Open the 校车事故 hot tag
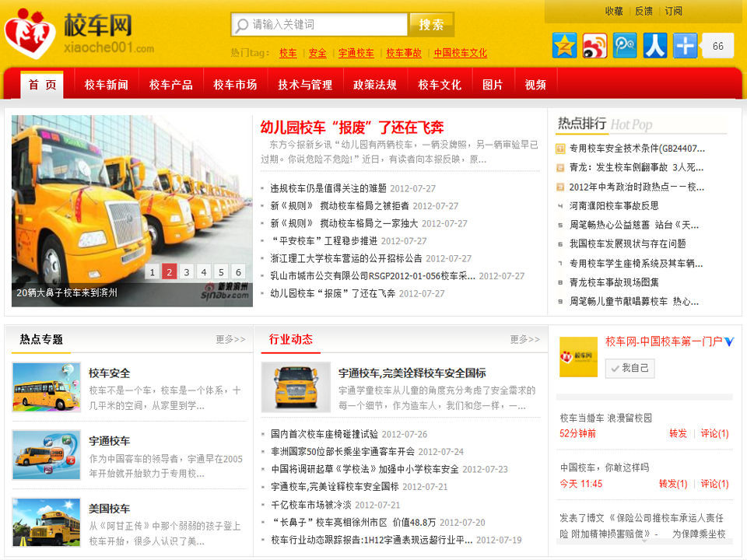The image size is (747, 560). pos(404,53)
